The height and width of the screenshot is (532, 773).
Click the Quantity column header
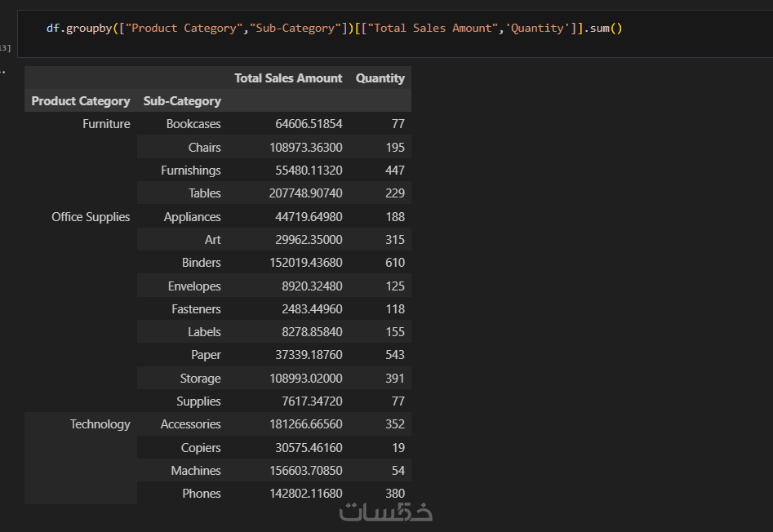tap(380, 78)
